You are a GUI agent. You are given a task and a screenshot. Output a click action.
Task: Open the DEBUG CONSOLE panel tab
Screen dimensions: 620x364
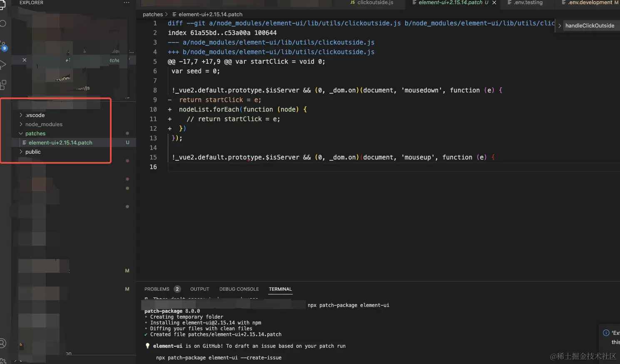(239, 289)
